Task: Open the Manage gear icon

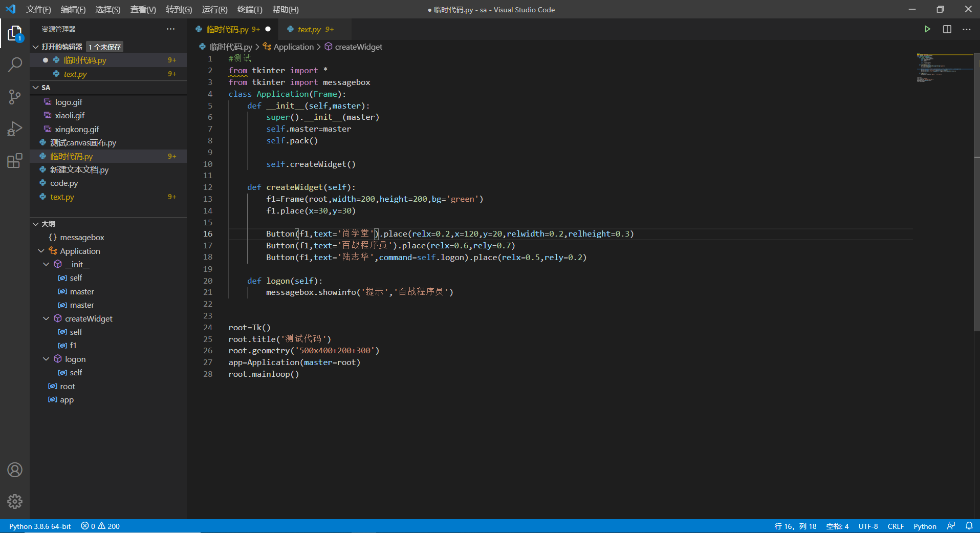Action: (x=15, y=501)
